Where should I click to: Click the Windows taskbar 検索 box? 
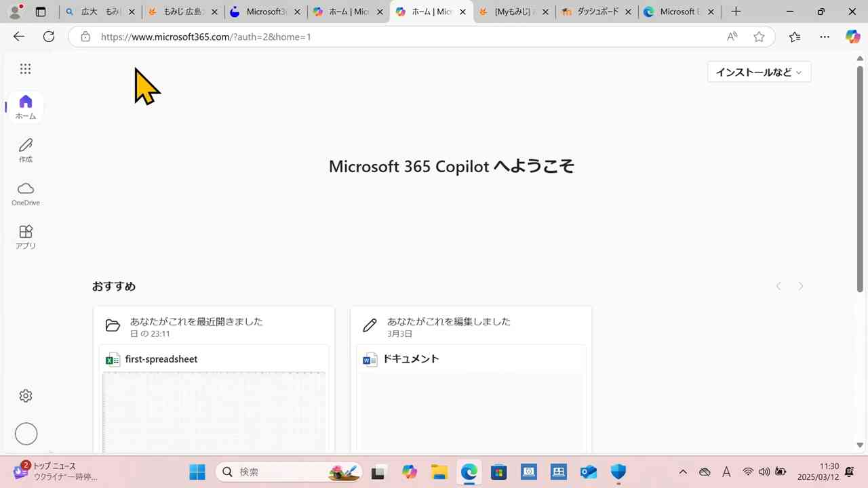pyautogui.click(x=289, y=472)
